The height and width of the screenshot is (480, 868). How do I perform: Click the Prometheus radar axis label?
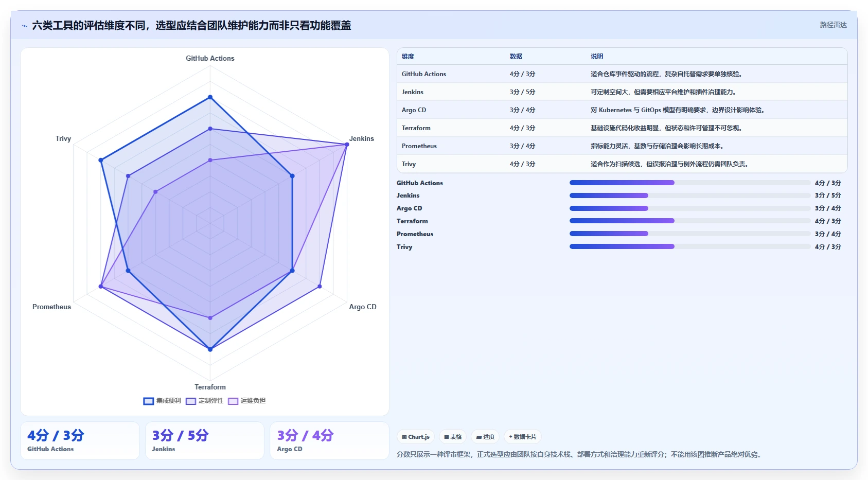click(51, 307)
